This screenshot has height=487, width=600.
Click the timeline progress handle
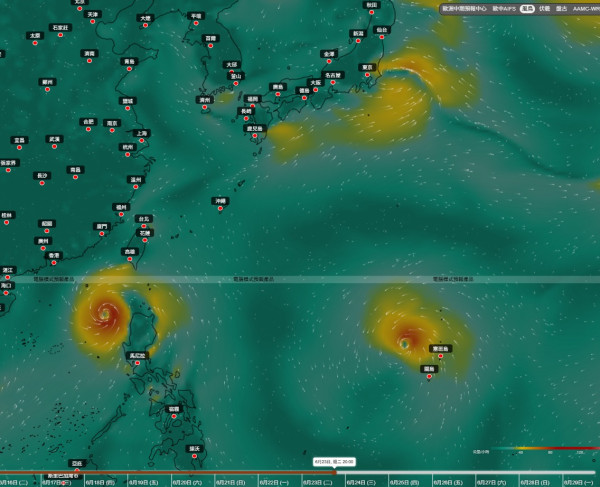pyautogui.click(x=334, y=472)
